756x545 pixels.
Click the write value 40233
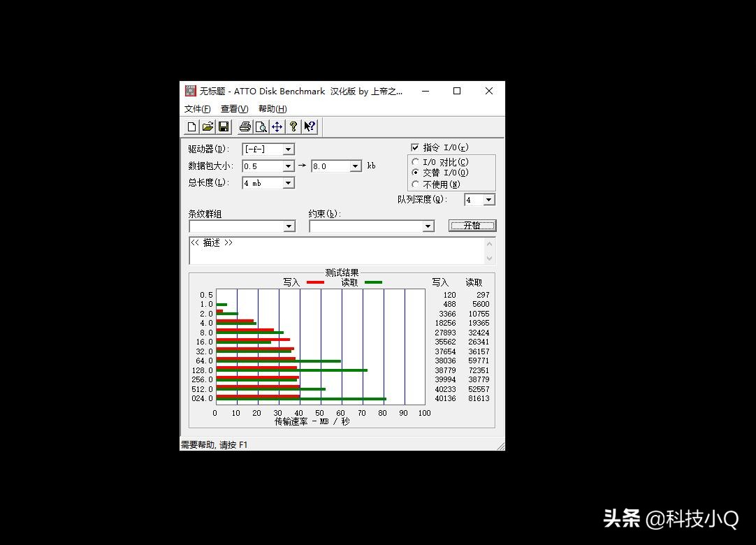(446, 389)
